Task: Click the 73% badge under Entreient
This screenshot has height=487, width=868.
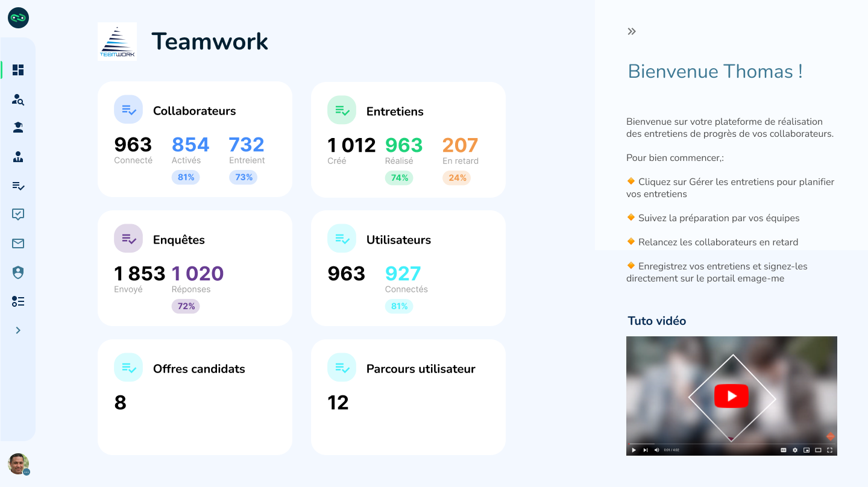Action: tap(244, 177)
